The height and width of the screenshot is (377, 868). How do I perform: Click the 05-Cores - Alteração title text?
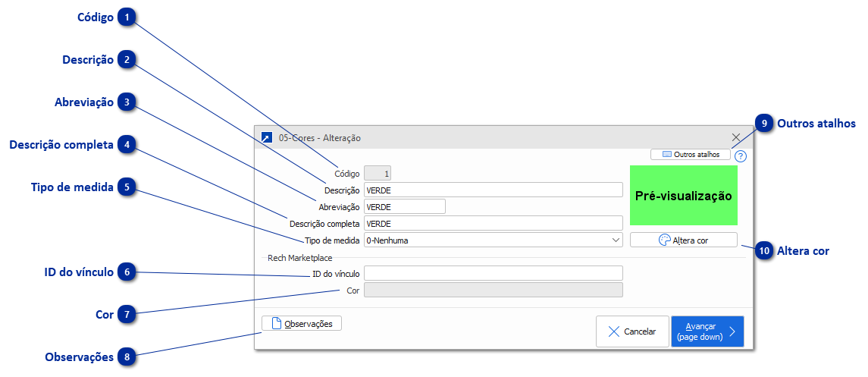point(320,138)
